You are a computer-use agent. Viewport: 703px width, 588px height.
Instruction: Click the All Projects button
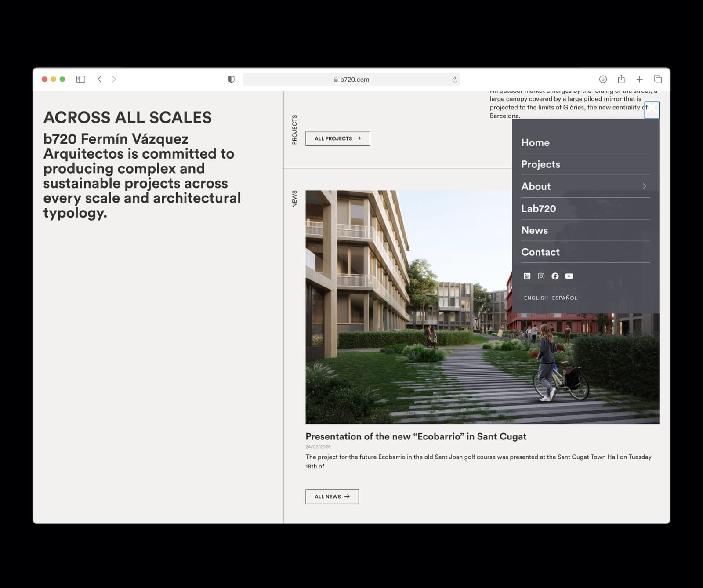[338, 138]
